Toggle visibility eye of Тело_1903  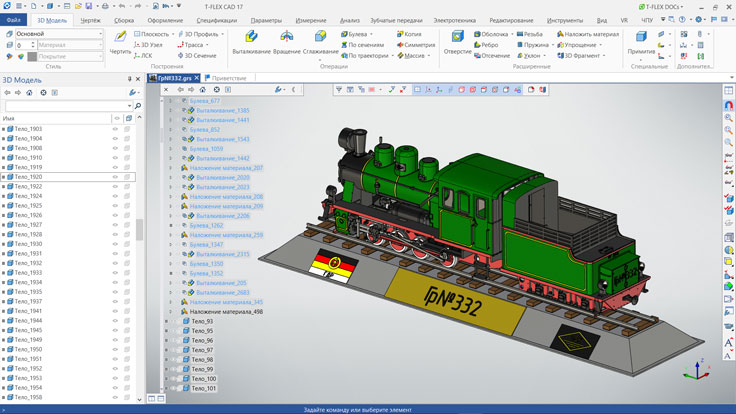(115, 129)
